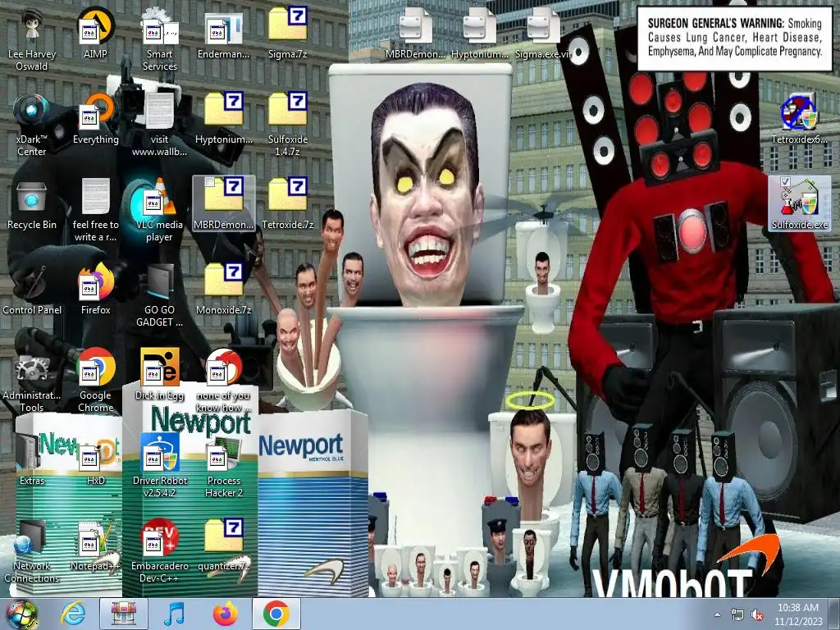
Task: Select the quantizer.7z archive
Action: point(223,545)
